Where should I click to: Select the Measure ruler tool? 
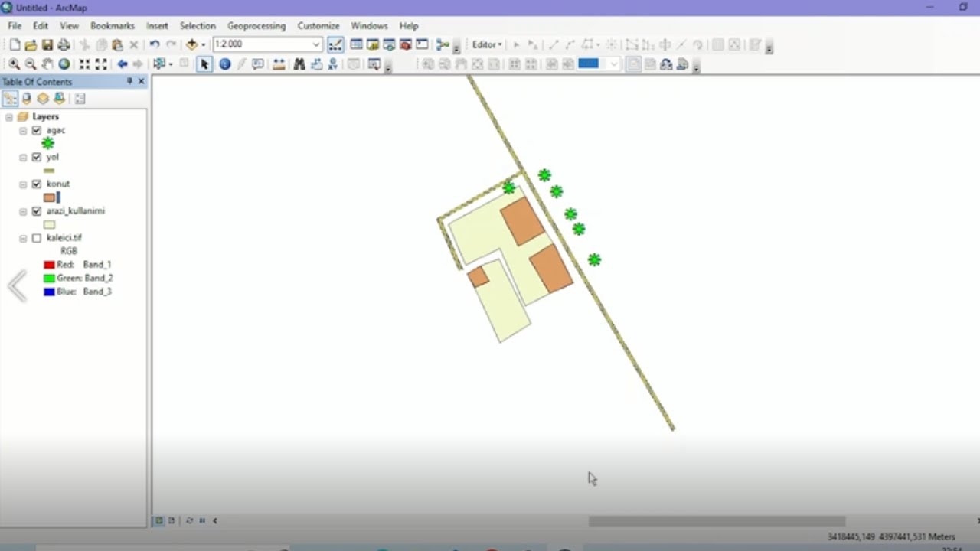279,64
